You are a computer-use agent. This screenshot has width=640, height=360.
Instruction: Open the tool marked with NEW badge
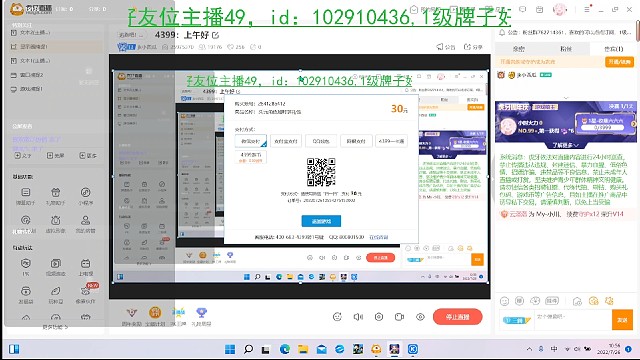85,294
